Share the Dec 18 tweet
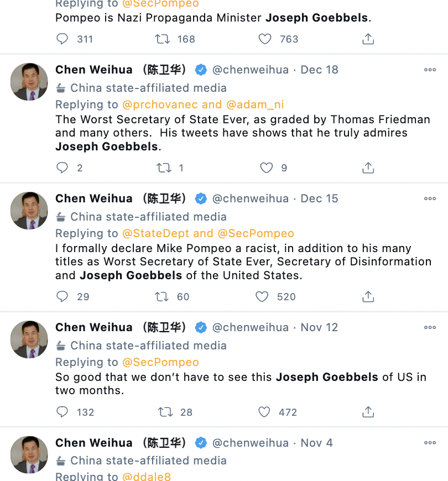 coord(368,168)
